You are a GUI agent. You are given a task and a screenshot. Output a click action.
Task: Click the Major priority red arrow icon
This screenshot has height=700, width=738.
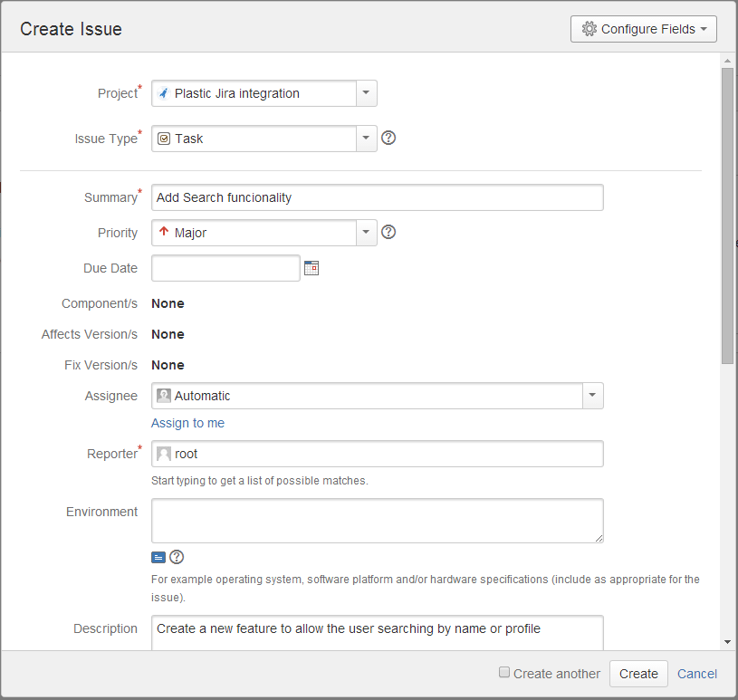[164, 232]
